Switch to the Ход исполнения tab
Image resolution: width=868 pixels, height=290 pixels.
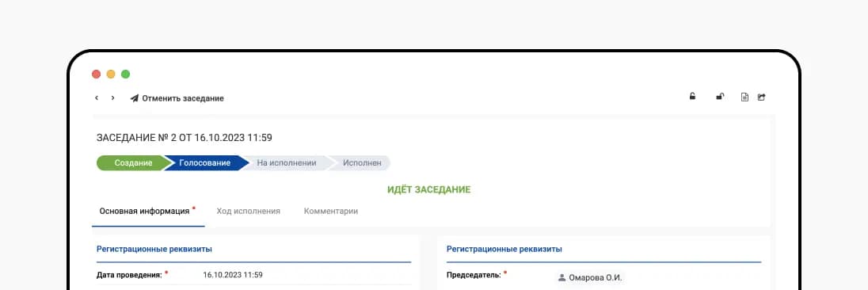click(x=248, y=211)
